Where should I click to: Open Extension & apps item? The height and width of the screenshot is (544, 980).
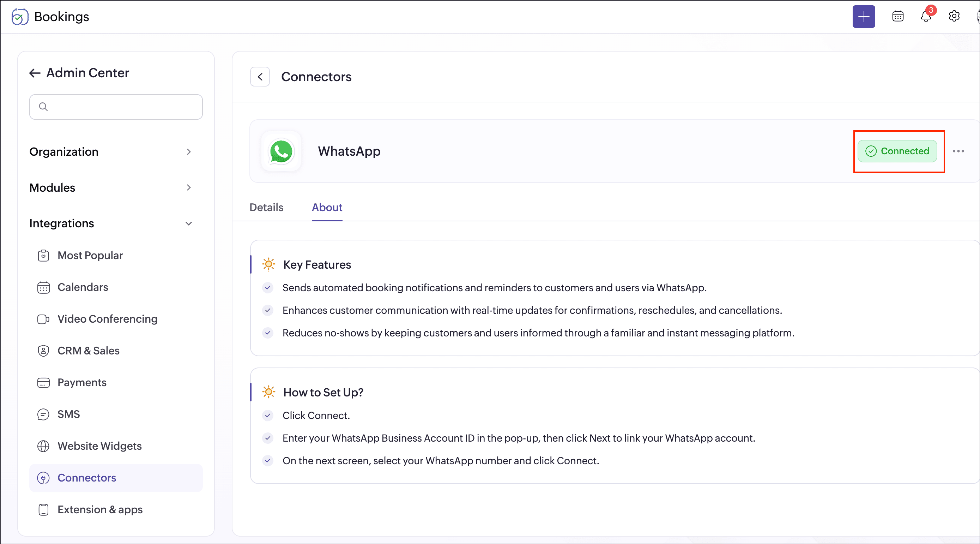pos(100,510)
